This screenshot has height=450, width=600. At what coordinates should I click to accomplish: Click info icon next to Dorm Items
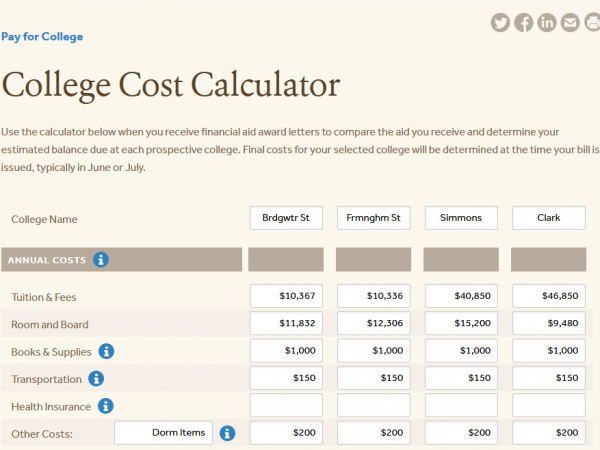click(227, 433)
